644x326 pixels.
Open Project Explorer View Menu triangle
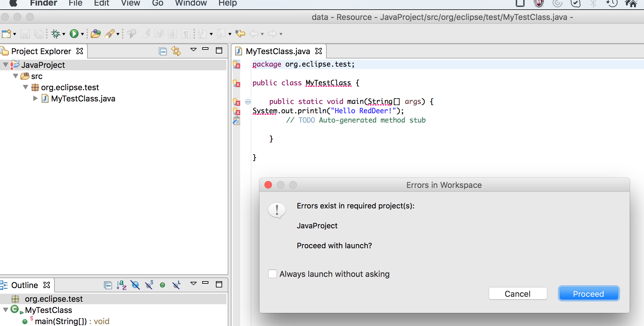click(x=194, y=49)
